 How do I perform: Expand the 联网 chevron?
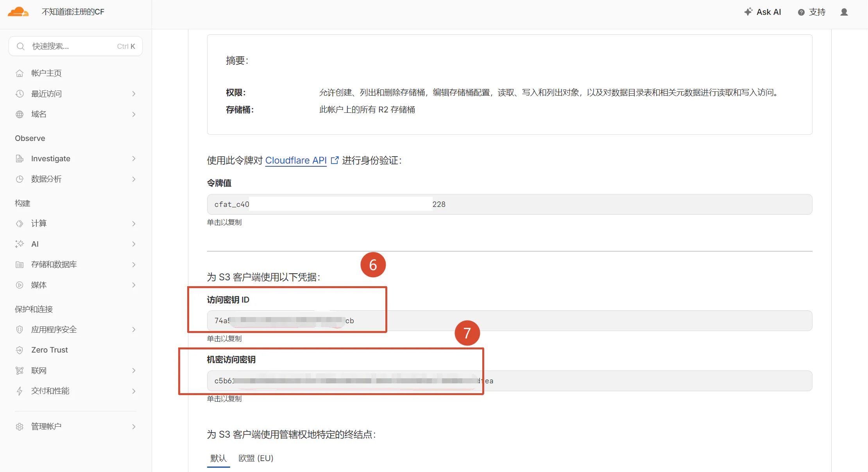134,370
